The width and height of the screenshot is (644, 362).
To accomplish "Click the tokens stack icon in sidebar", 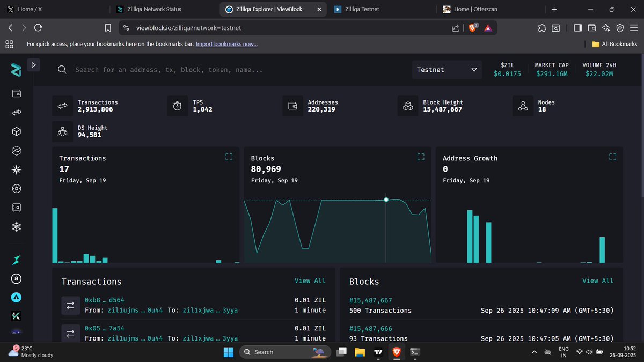I will pos(16,151).
